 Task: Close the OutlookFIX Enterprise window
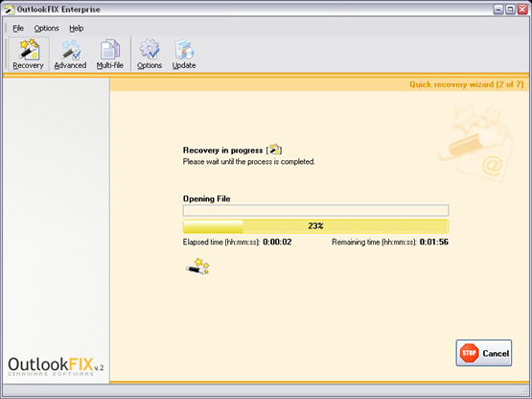[522, 10]
